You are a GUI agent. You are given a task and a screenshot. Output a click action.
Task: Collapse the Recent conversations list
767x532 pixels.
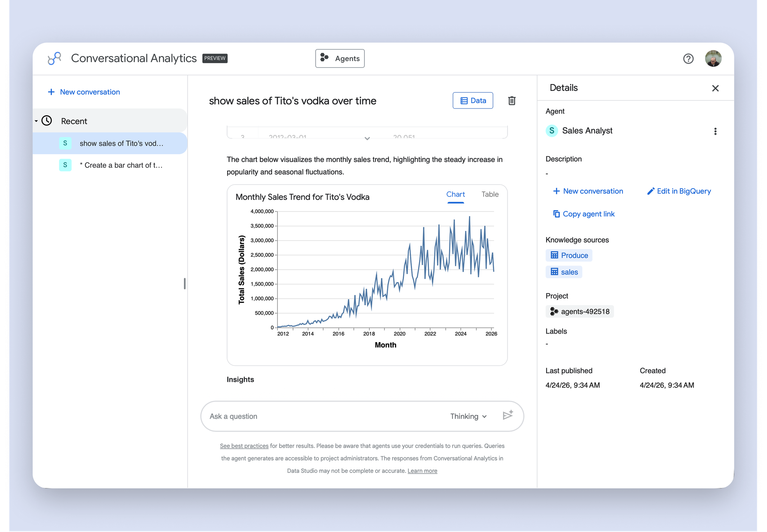coord(36,121)
